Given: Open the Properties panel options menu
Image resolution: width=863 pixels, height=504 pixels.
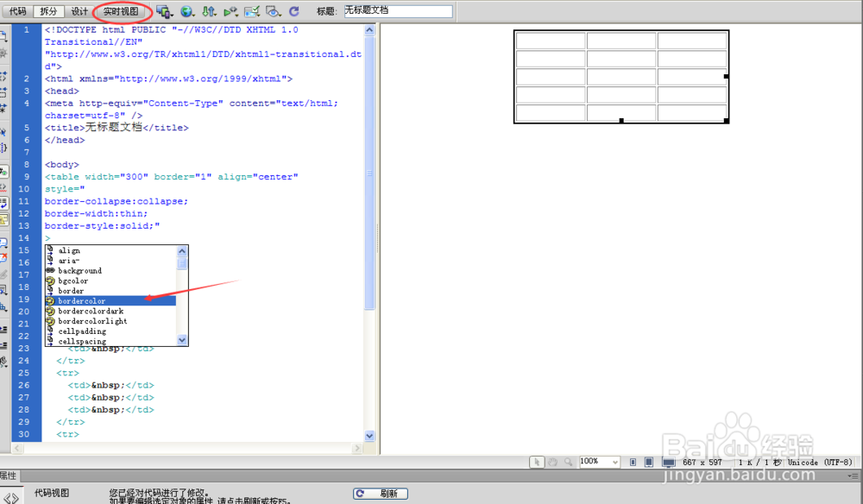Looking at the screenshot, I should pos(854,476).
